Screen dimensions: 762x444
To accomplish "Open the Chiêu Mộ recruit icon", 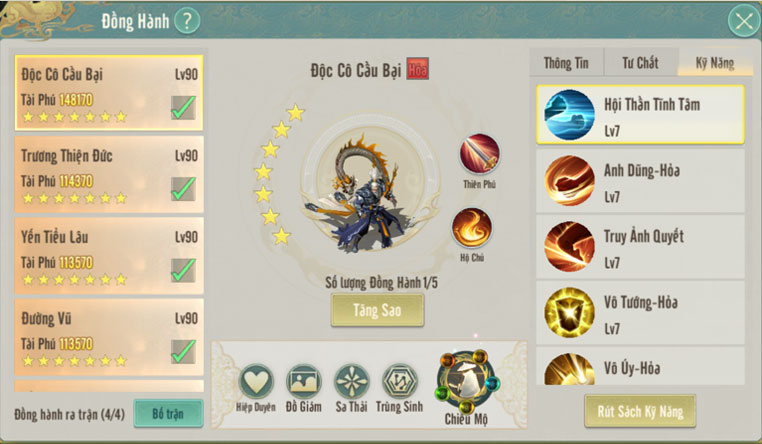I will [467, 382].
